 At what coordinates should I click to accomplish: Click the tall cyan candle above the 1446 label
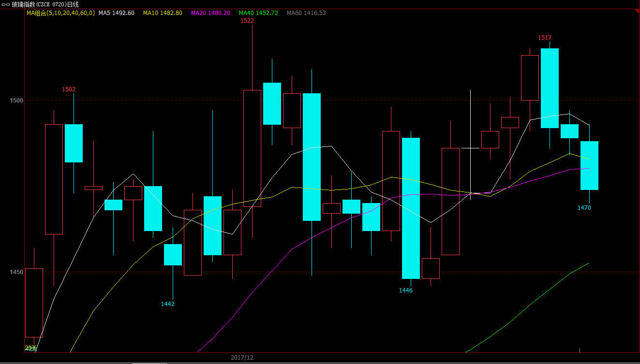(411, 208)
